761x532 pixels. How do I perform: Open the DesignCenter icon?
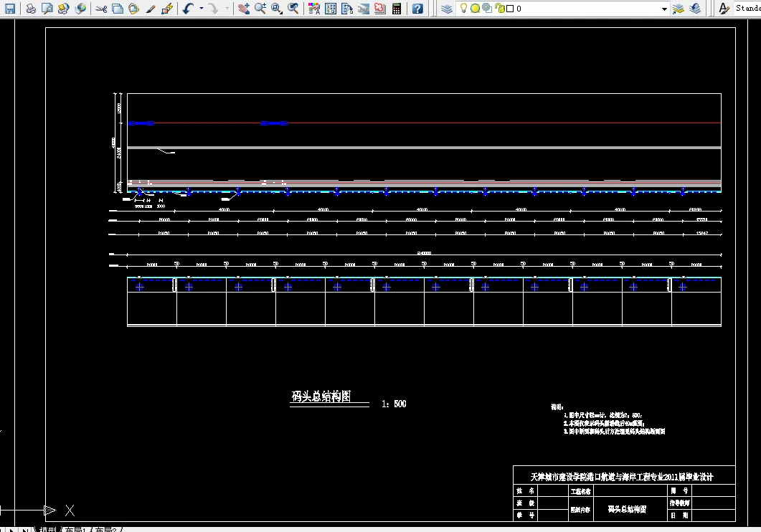point(331,8)
